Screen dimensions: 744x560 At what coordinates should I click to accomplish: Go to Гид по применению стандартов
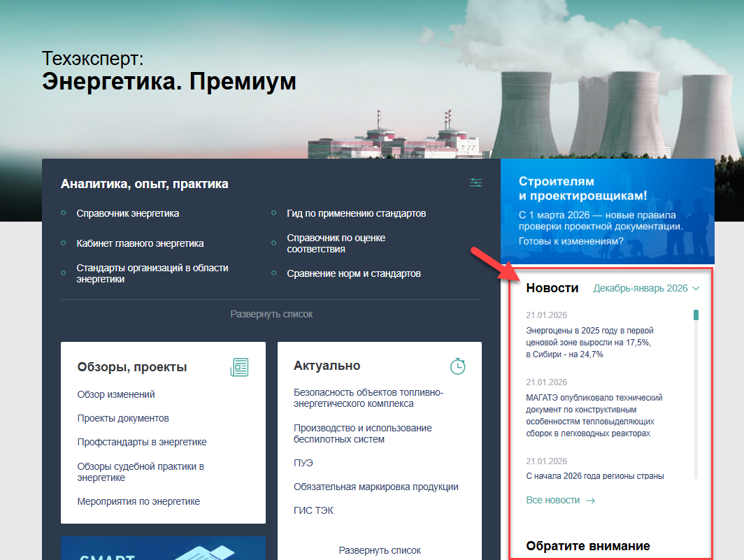356,213
